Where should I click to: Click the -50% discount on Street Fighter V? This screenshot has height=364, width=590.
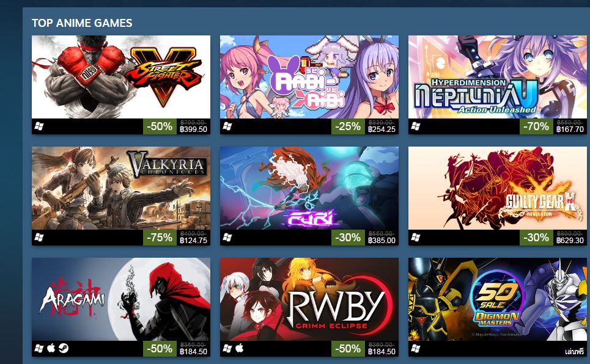[160, 126]
